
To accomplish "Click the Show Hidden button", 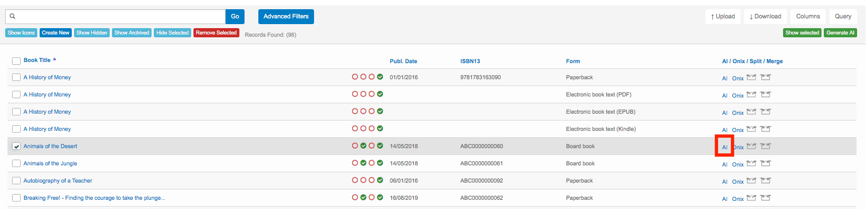I will click(x=92, y=33).
